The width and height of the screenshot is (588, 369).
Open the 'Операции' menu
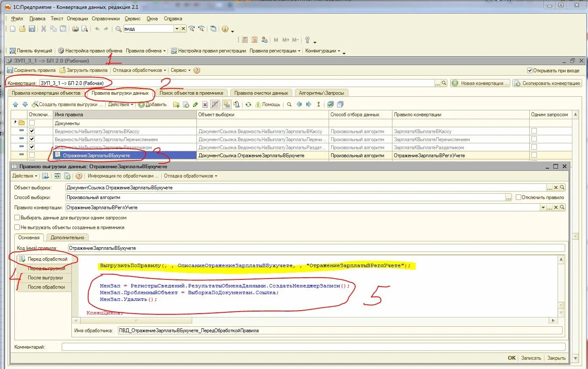coord(77,19)
